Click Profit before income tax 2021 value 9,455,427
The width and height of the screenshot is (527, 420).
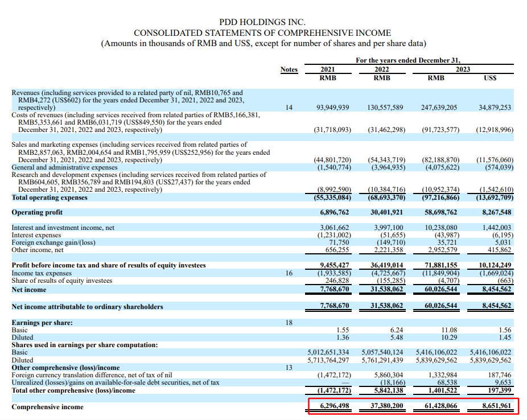(335, 265)
